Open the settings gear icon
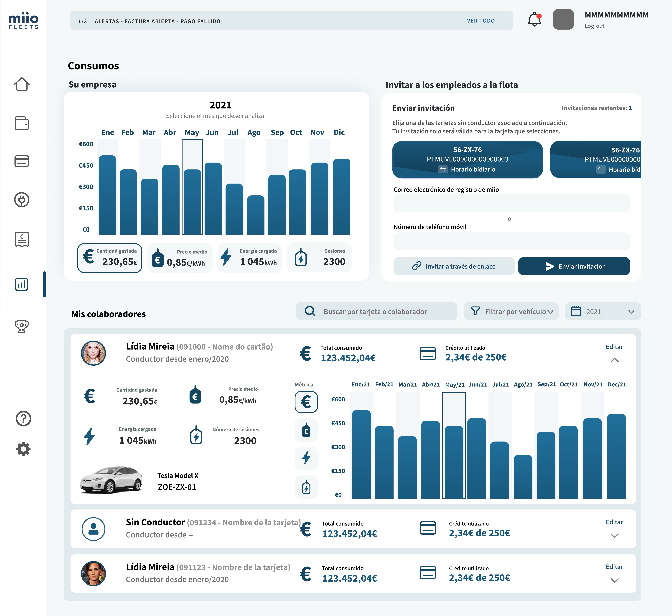This screenshot has width=672, height=616. 23,449
